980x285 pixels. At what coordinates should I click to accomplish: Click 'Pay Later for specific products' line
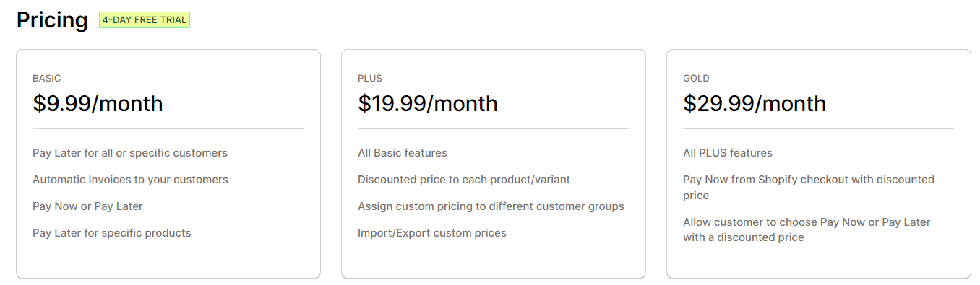[112, 233]
